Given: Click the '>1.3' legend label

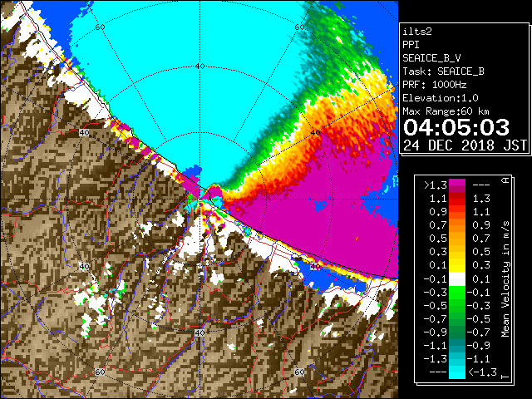Looking at the screenshot, I should tap(435, 185).
